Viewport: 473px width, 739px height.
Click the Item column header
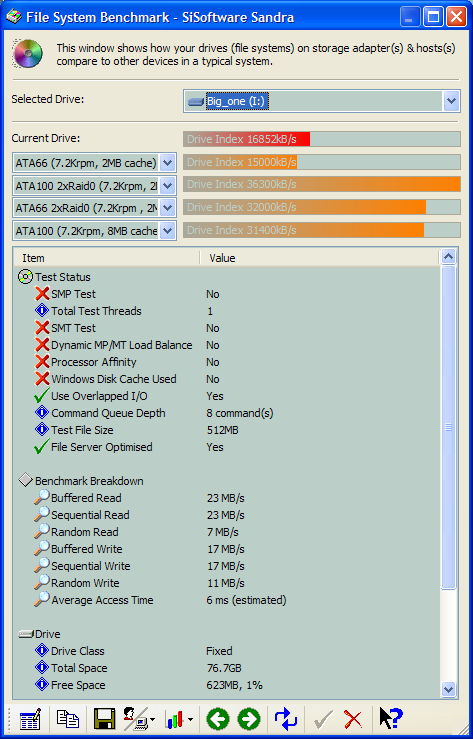coord(106,258)
